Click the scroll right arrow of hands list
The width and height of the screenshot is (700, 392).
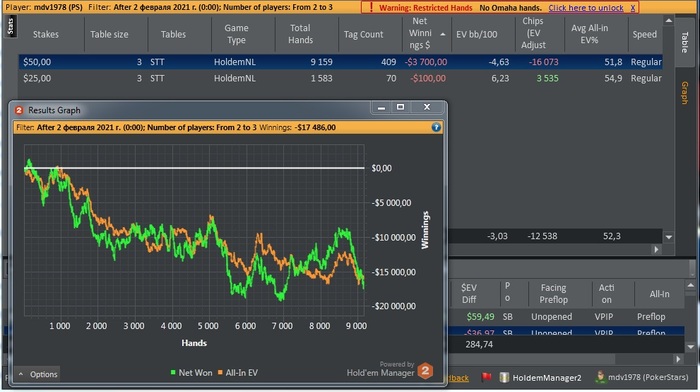[x=678, y=359]
